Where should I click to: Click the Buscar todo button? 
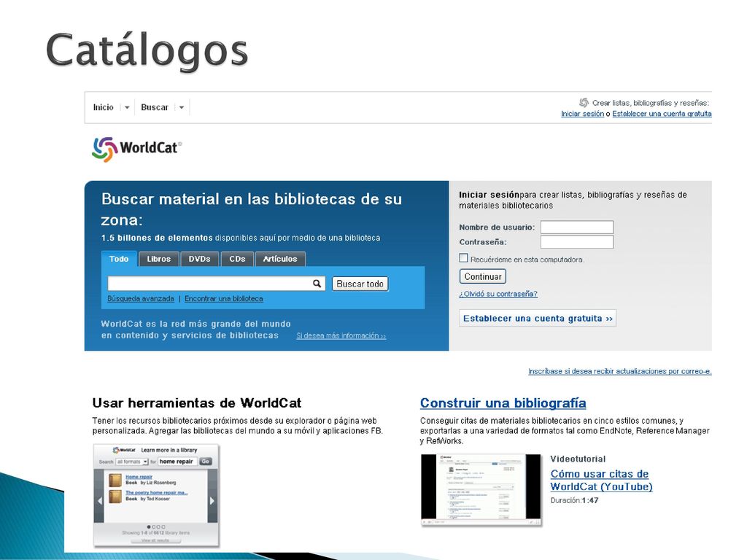tap(360, 284)
